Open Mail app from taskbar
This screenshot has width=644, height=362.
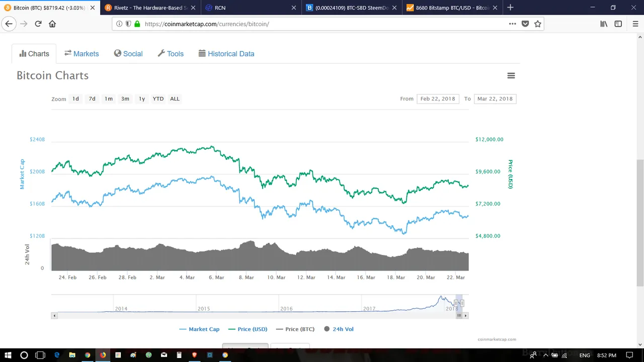coord(164,355)
